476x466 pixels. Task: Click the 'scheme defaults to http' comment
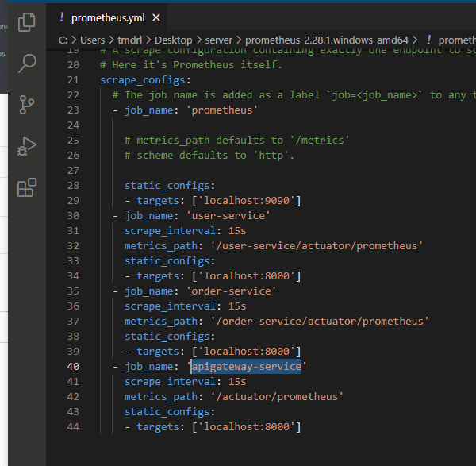[x=209, y=156]
